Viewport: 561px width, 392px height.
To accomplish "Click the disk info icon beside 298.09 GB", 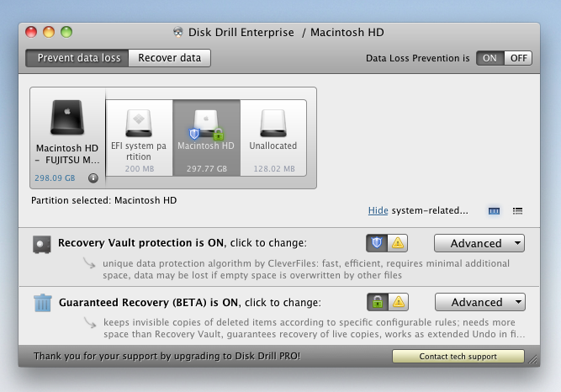I will pyautogui.click(x=93, y=178).
